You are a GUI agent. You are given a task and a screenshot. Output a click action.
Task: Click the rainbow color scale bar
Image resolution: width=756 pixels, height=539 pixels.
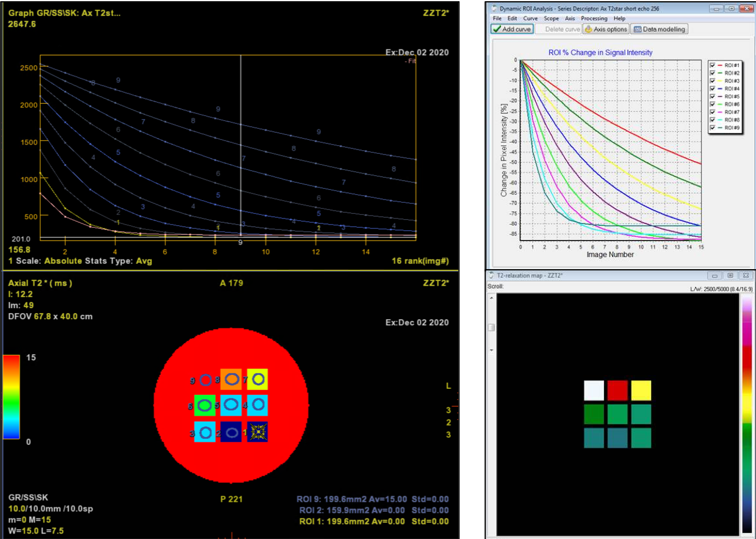click(11, 397)
